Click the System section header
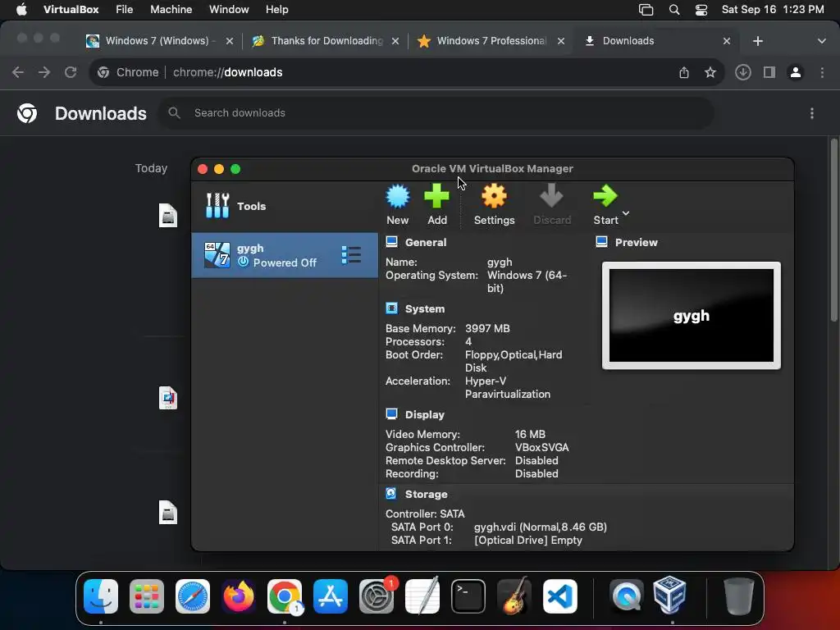Viewport: 840px width, 630px height. [424, 308]
